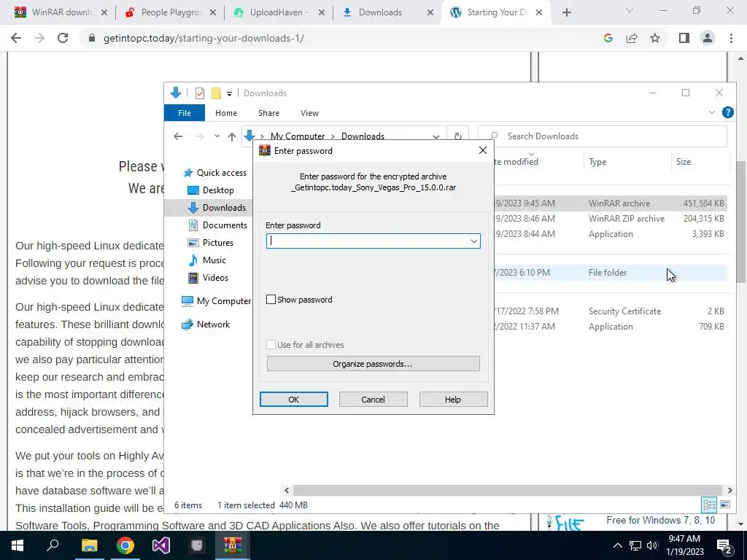
Task: Expand the Explorer ribbon chevron
Action: tap(712, 112)
